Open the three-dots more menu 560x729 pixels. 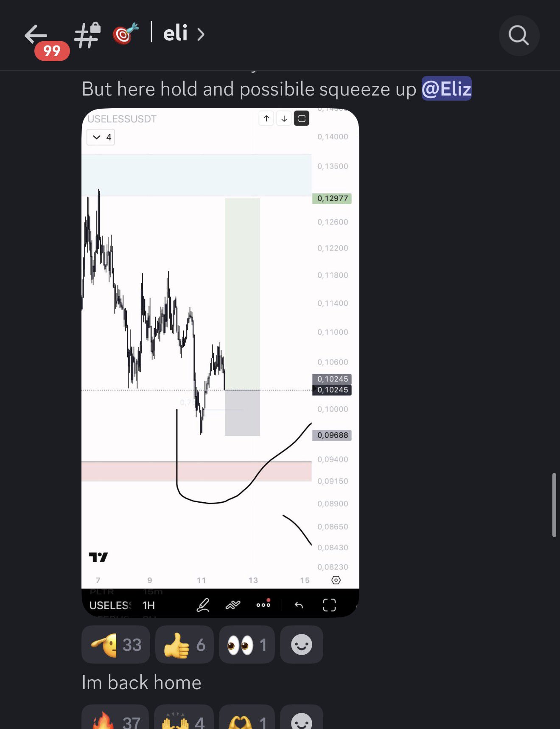(x=263, y=604)
